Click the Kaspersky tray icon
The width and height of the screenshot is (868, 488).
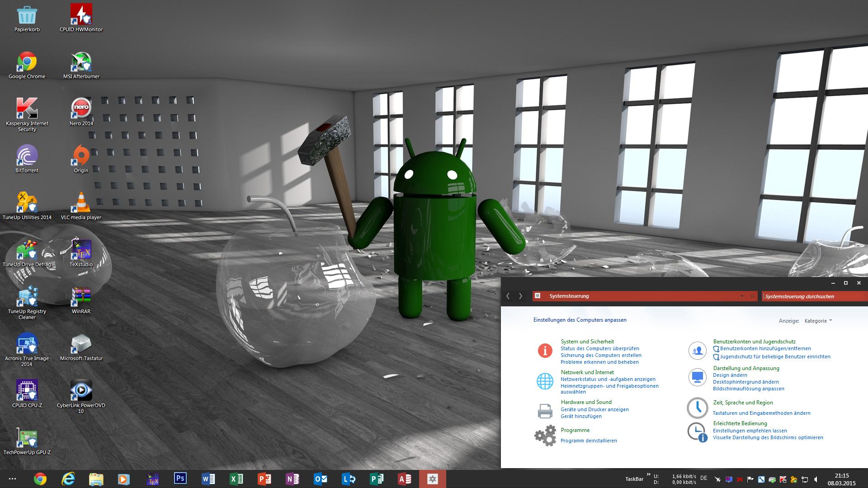[x=783, y=479]
